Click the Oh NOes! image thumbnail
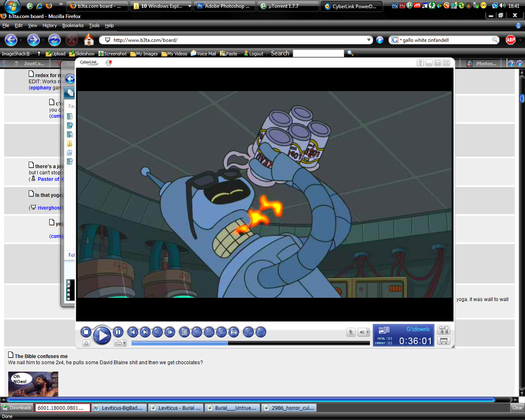The height and width of the screenshot is (420, 525). (33, 384)
